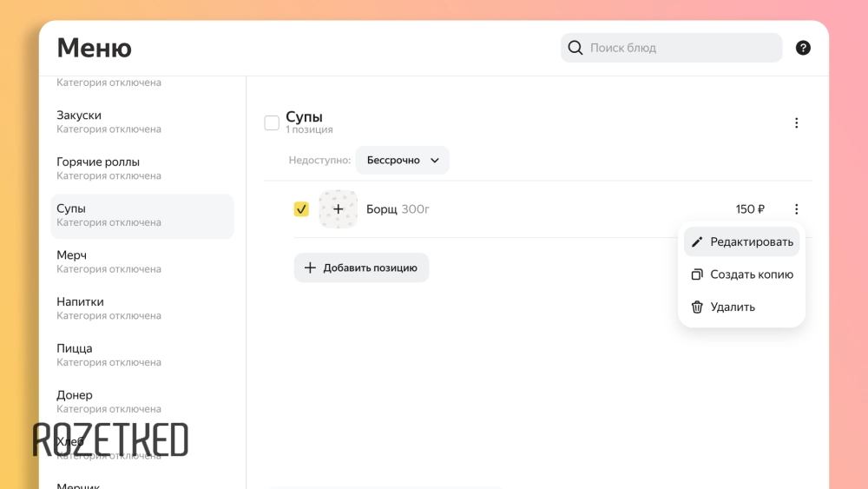Click the trash icon beside Удалить
This screenshot has width=868, height=489.
click(697, 307)
